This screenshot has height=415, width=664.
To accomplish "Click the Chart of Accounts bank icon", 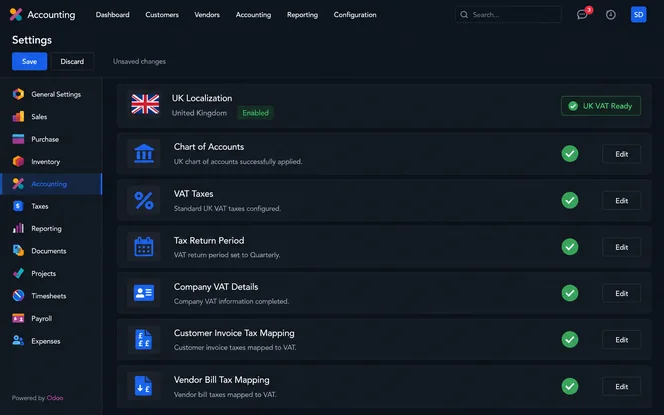I will (x=144, y=154).
